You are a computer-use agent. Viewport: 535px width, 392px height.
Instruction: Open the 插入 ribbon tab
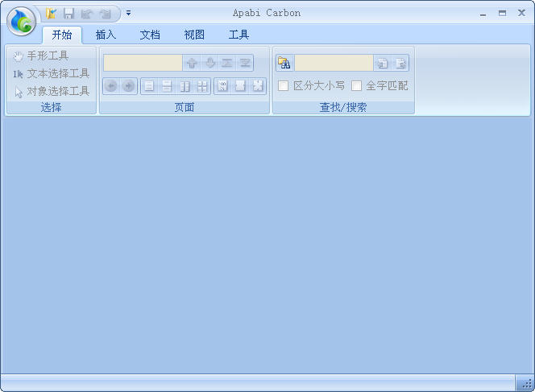click(x=106, y=35)
